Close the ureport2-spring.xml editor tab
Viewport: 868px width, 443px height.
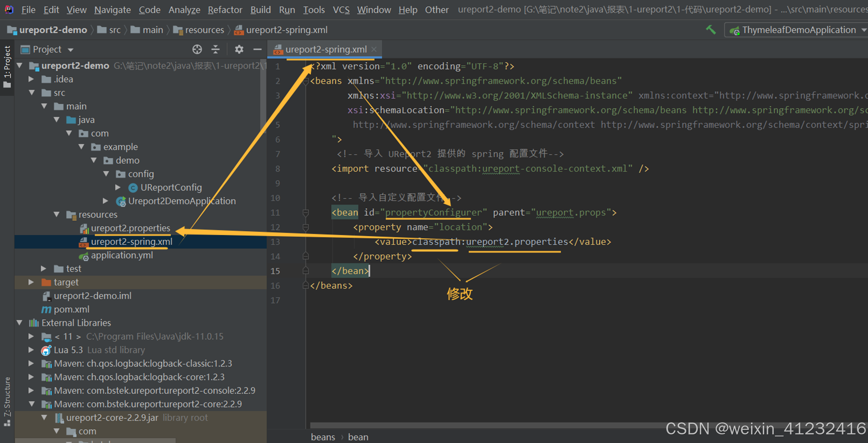374,49
